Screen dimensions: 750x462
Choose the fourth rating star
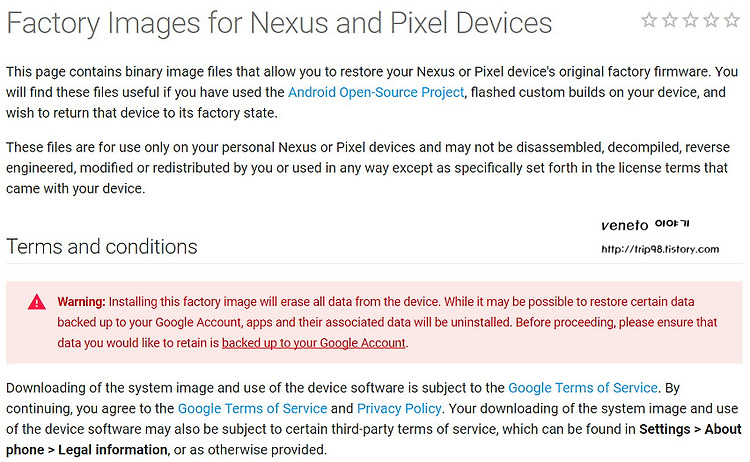tap(711, 20)
